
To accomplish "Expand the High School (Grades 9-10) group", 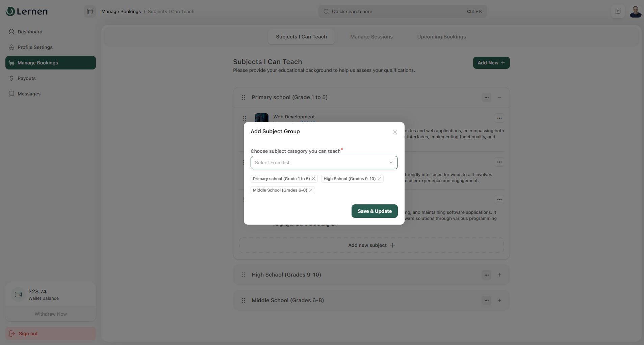I will (x=499, y=275).
